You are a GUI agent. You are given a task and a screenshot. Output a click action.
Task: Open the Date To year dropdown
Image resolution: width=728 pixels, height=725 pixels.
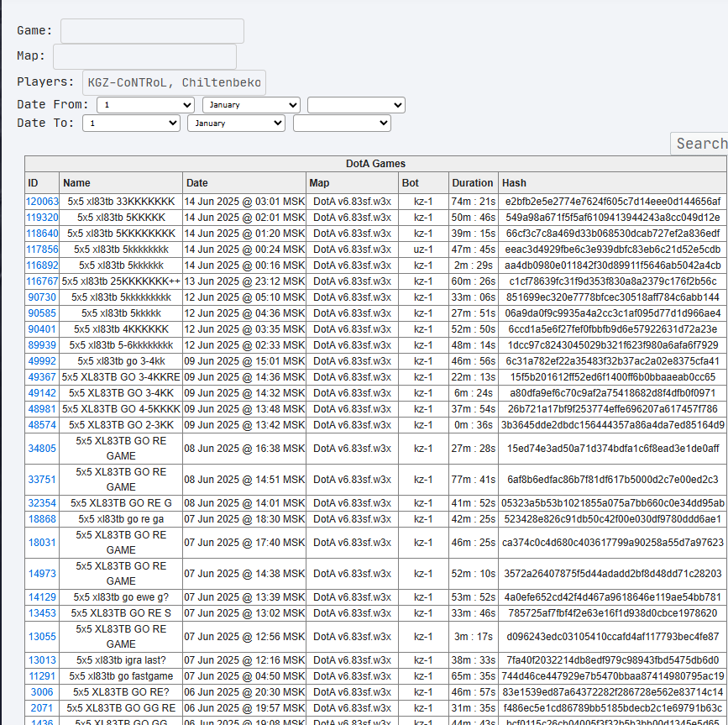[x=343, y=123]
